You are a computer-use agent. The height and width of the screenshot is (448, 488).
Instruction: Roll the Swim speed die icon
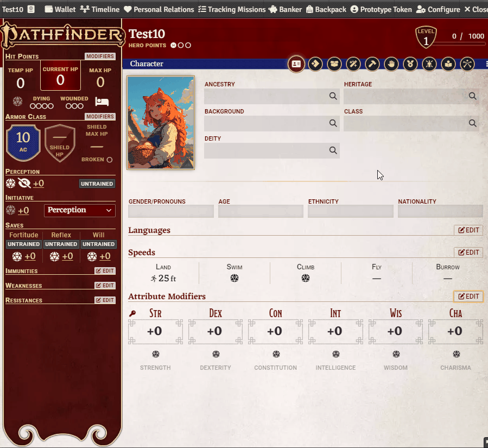point(235,278)
